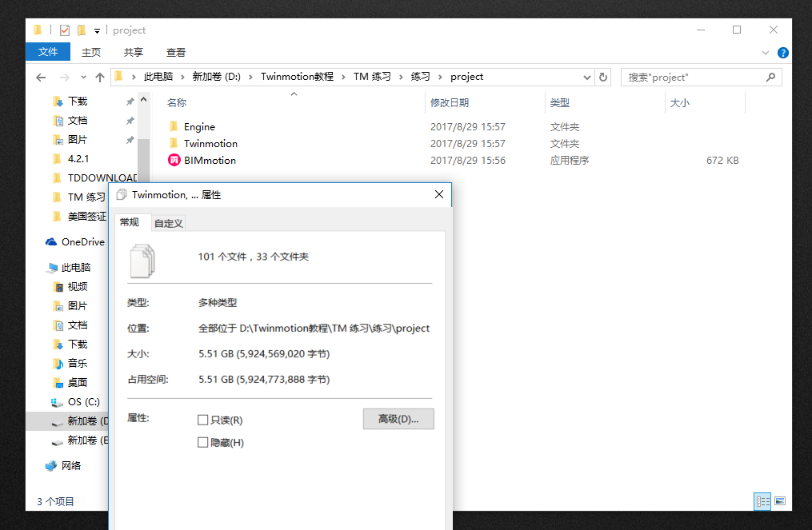Click the 高级(D)... button
The height and width of the screenshot is (530, 812).
pos(398,419)
